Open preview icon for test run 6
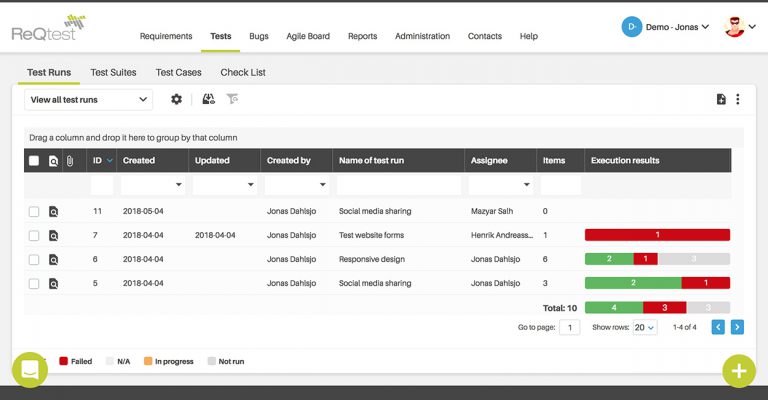The width and height of the screenshot is (768, 400). [53, 259]
